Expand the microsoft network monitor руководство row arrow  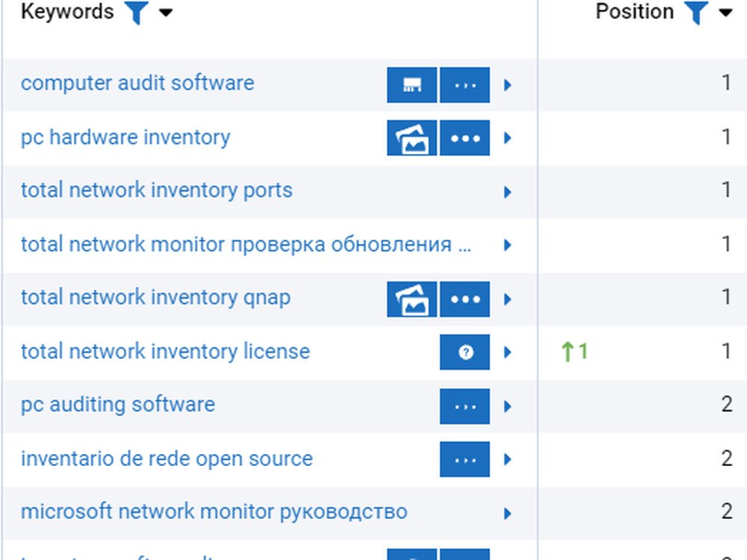[508, 514]
